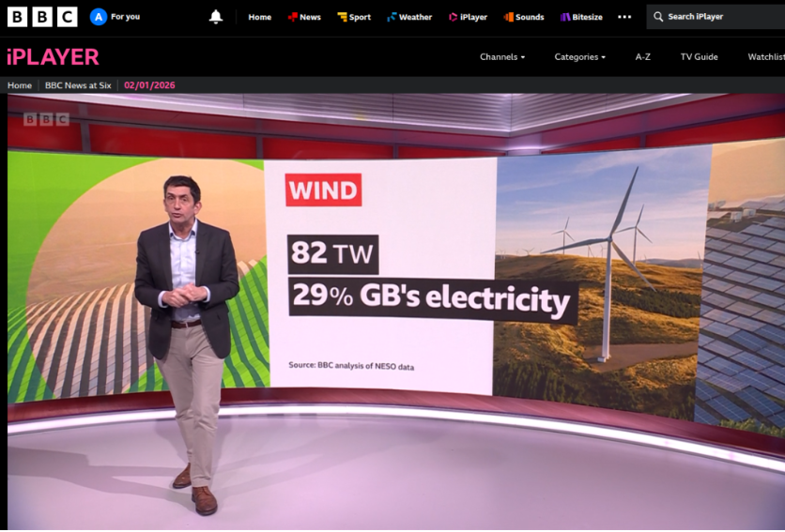Screen dimensions: 785x532
Task: Open notifications bell icon
Action: [216, 17]
